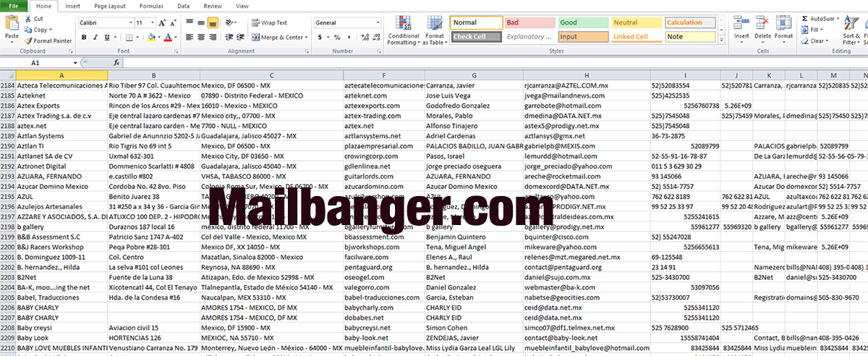The width and height of the screenshot is (868, 356).
Task: Set Bottom Align vertical alignment
Action: coord(212,22)
